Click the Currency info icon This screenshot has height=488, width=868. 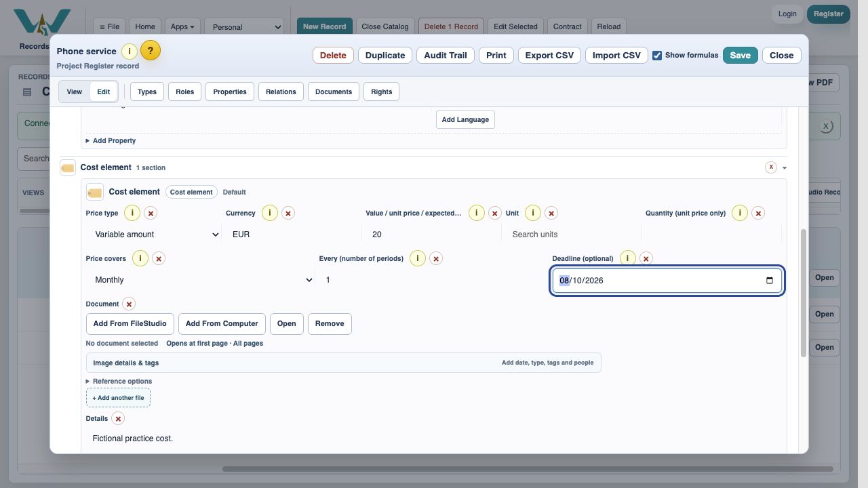click(270, 213)
